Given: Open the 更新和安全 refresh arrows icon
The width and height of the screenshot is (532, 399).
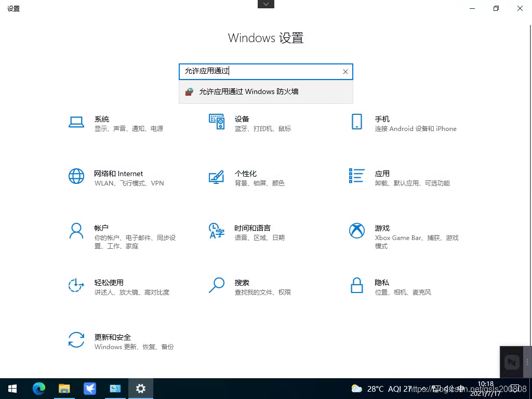Looking at the screenshot, I should [x=76, y=340].
